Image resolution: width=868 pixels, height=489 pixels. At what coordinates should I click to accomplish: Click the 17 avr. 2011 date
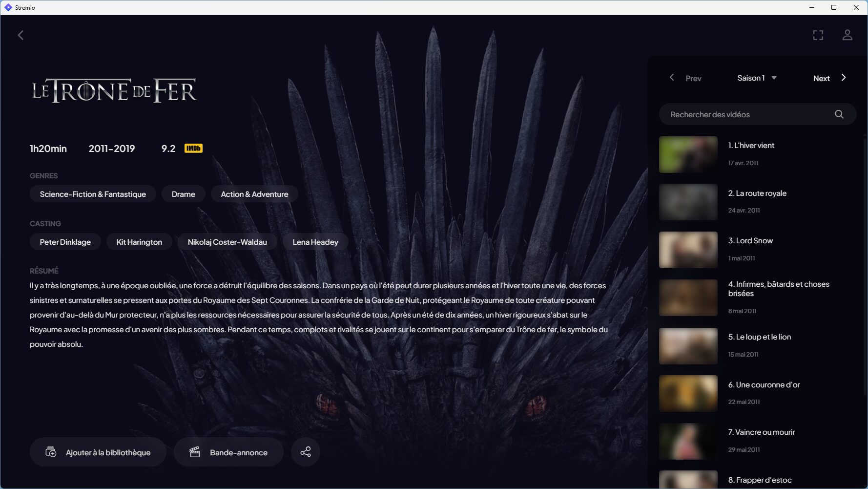click(x=743, y=163)
